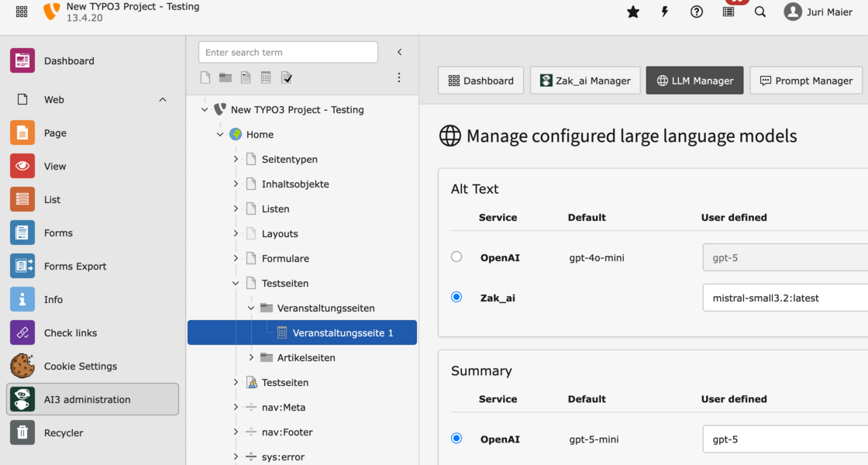Collapse the Veranstaltungsseiten folder node
Viewport: 868px width, 465px height.
251,308
